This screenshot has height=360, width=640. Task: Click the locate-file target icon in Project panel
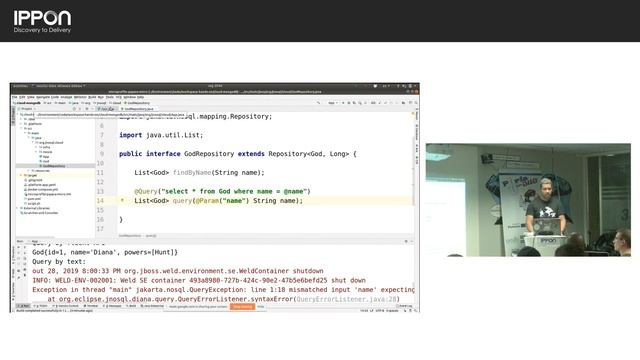[x=74, y=109]
